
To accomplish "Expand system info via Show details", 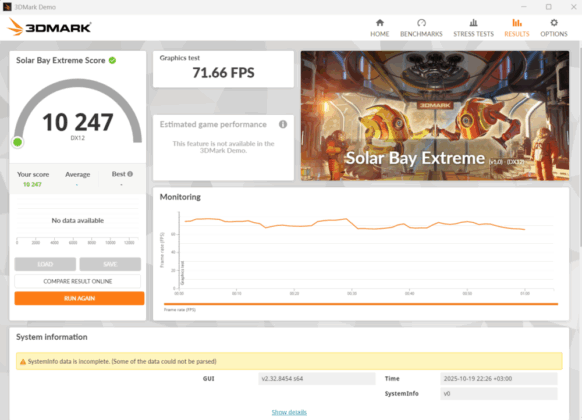I will click(x=289, y=412).
